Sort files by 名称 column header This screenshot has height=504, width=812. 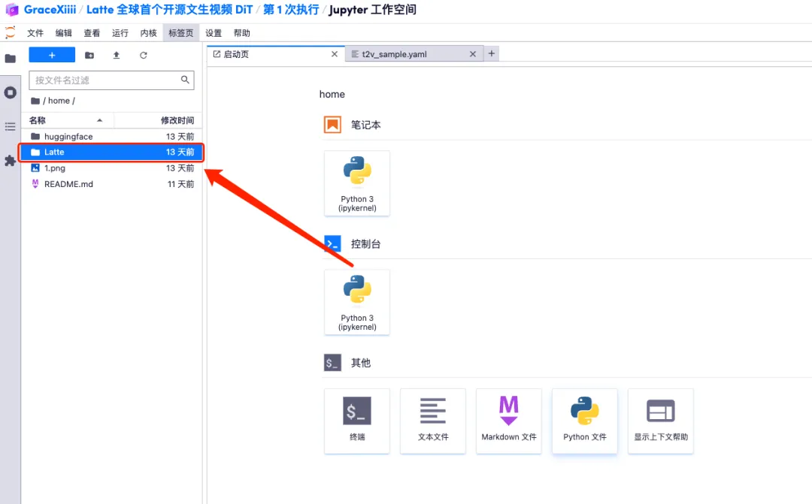[38, 120]
